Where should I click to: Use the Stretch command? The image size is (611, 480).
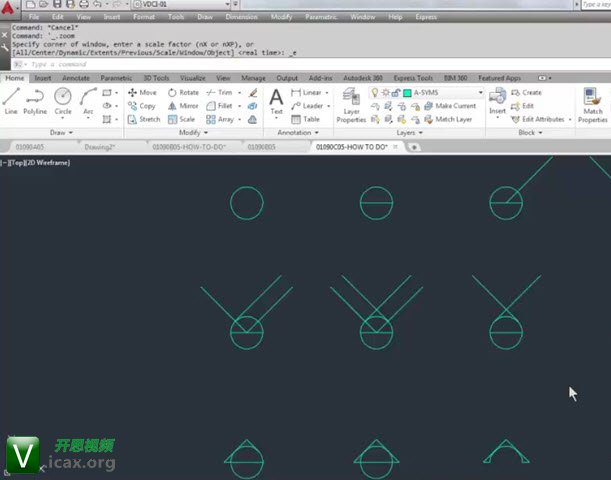pos(144,119)
